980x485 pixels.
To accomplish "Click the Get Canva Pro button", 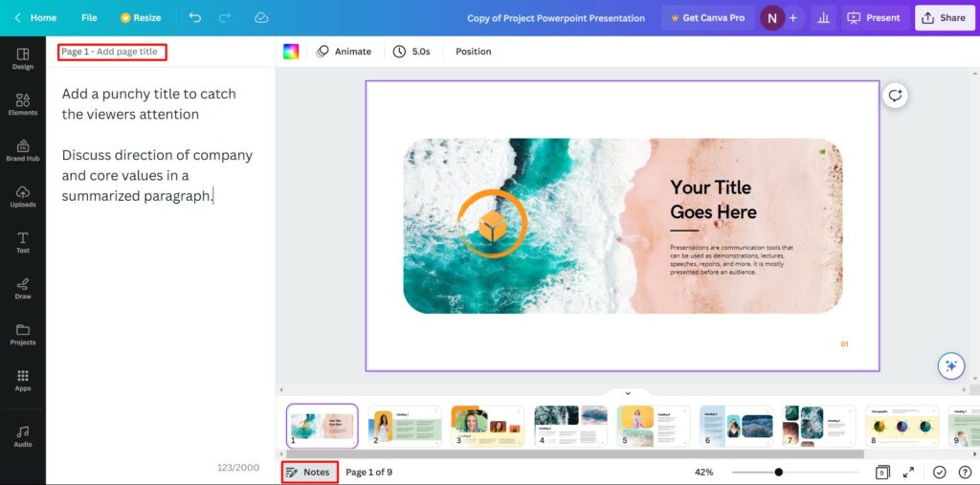I will [706, 17].
